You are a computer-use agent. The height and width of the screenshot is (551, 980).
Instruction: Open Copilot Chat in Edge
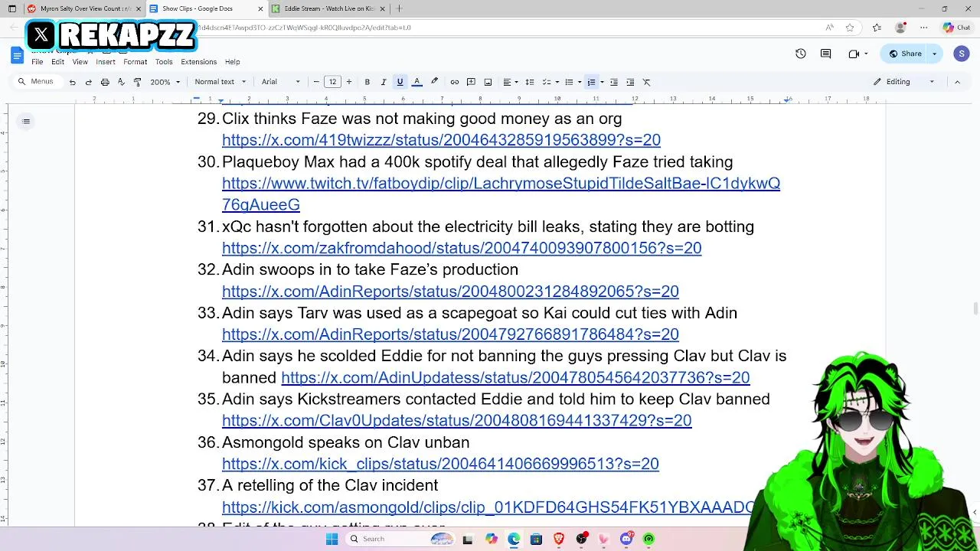tap(957, 28)
